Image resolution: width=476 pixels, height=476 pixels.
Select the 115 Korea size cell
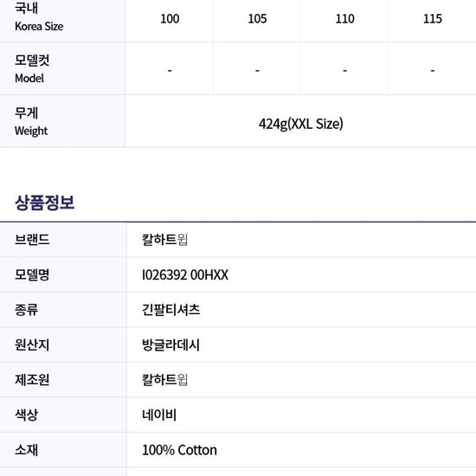point(433,19)
